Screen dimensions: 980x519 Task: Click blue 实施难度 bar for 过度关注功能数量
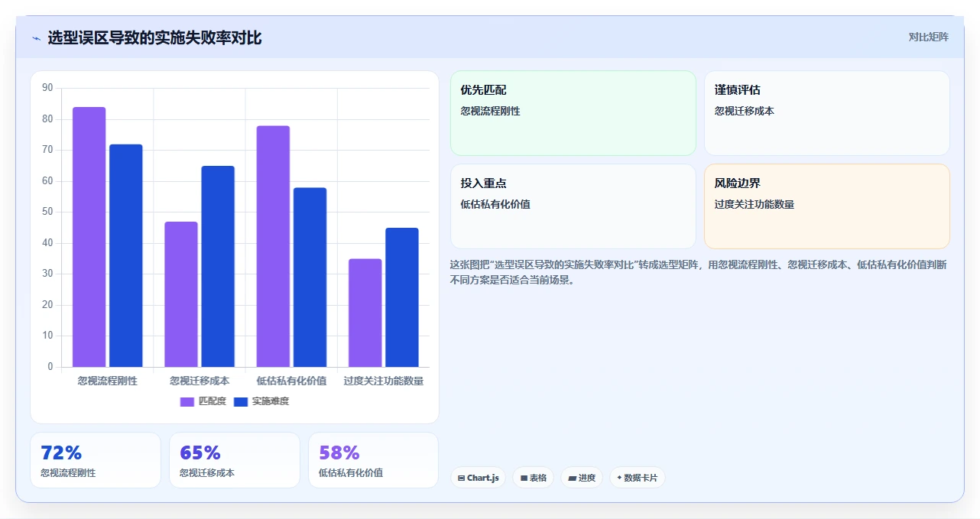[402, 297]
